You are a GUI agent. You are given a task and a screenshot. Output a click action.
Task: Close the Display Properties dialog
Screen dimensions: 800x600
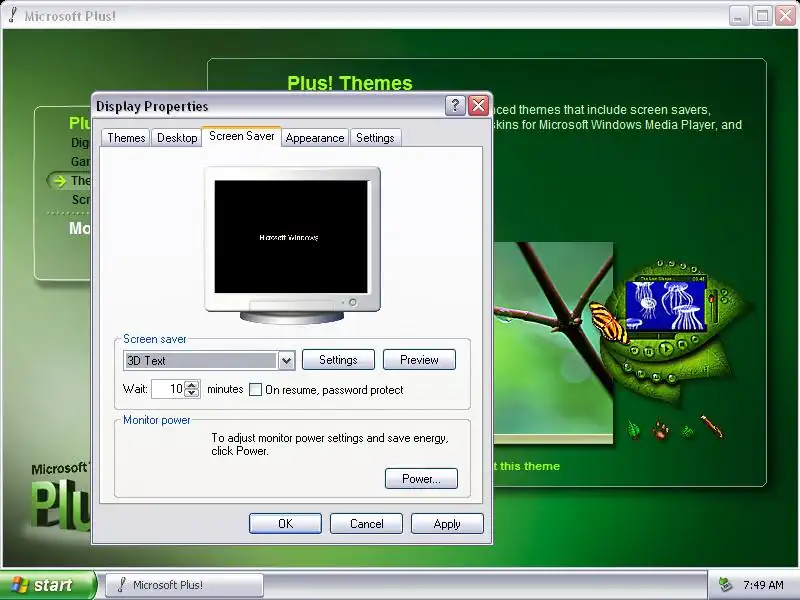tap(478, 106)
